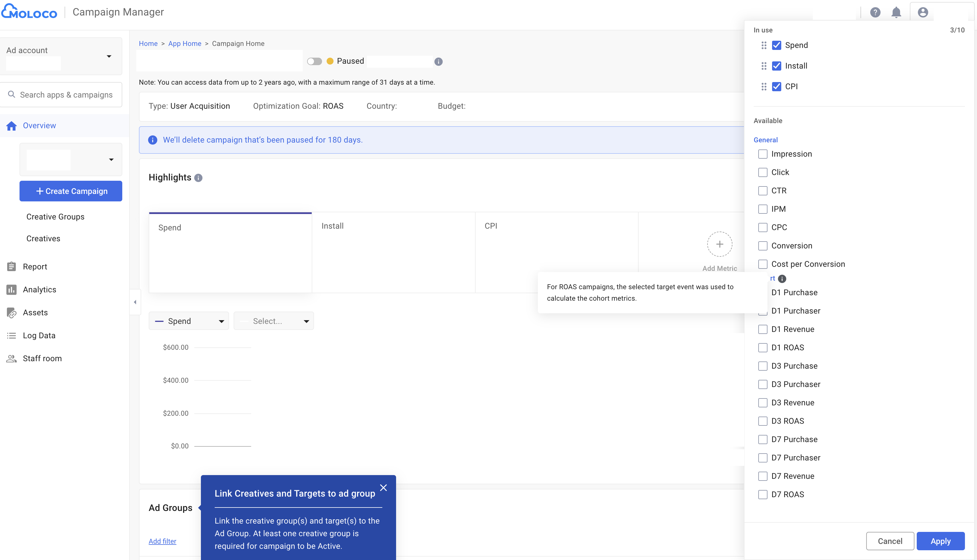
Task: Click the Create Campaign button
Action: pos(70,191)
